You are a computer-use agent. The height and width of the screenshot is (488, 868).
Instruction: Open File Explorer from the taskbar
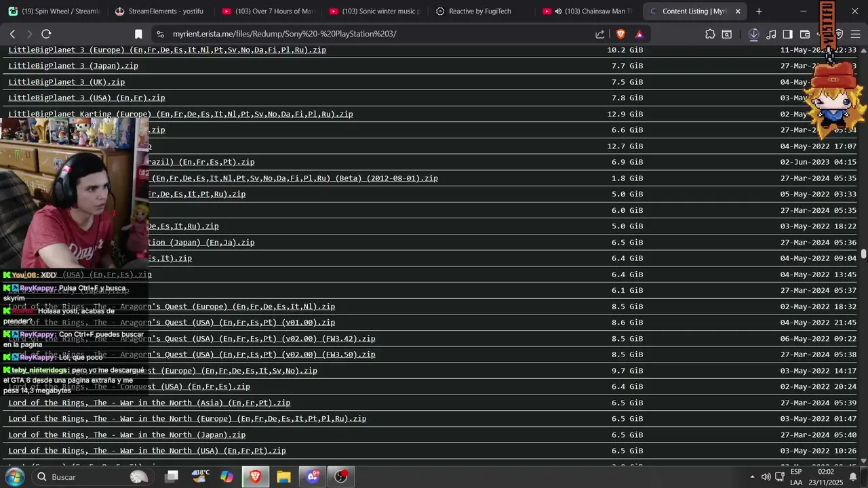pyautogui.click(x=283, y=476)
